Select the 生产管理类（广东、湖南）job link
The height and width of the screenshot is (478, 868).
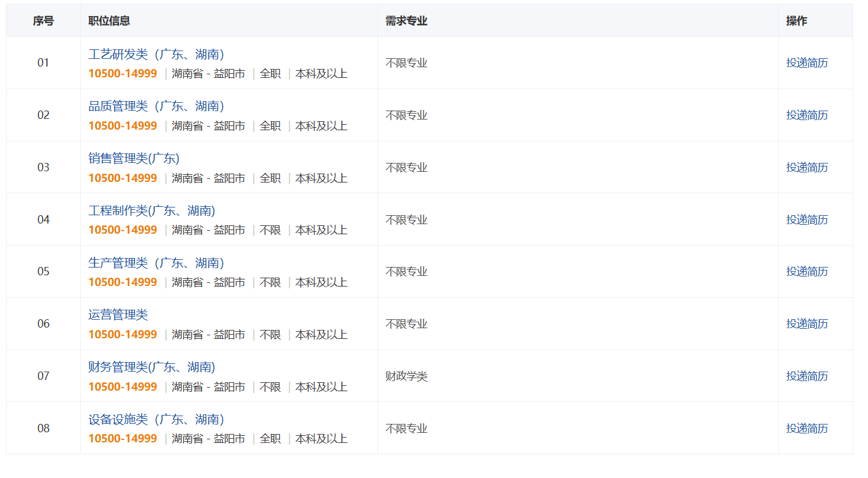coord(156,263)
